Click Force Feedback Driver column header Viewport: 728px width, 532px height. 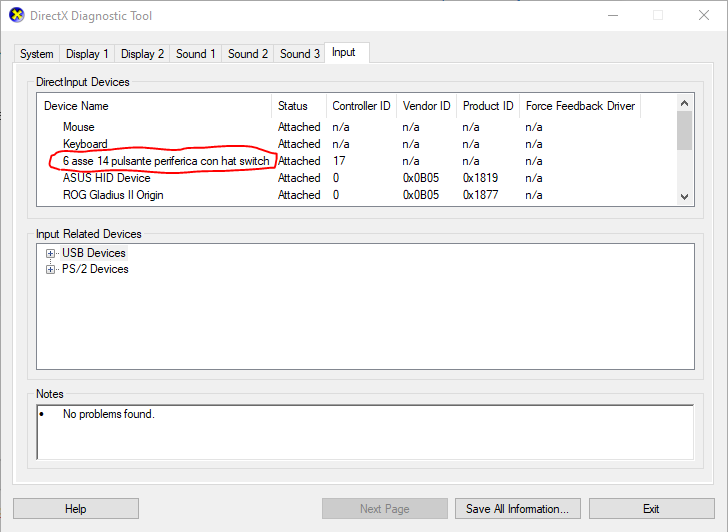click(580, 106)
